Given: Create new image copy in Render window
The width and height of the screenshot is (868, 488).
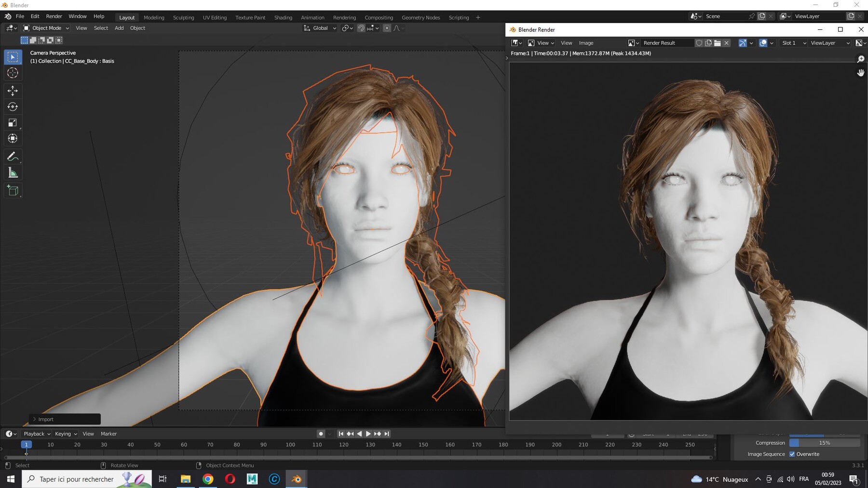Looking at the screenshot, I should (708, 43).
